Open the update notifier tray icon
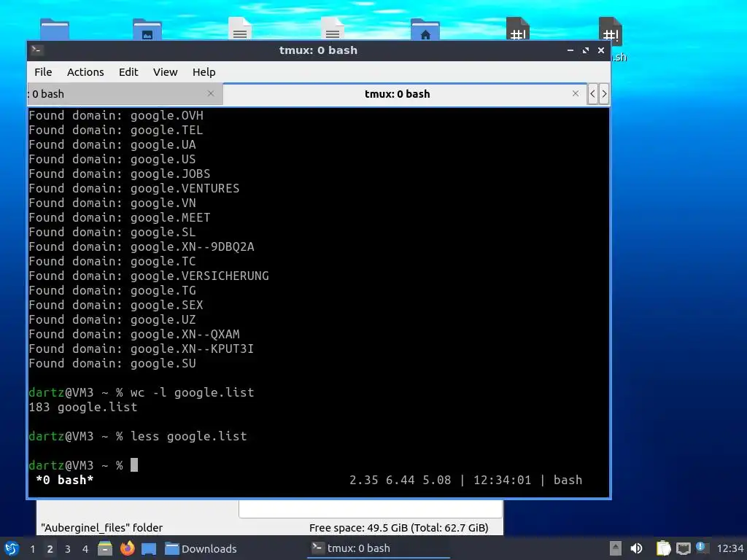Viewport: 747px width, 560px height. pos(701,548)
